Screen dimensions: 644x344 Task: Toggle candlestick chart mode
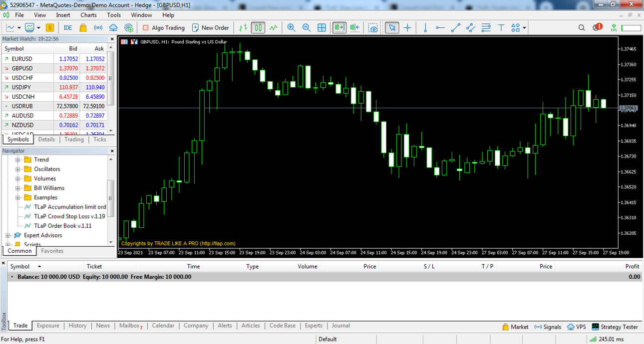[258, 28]
